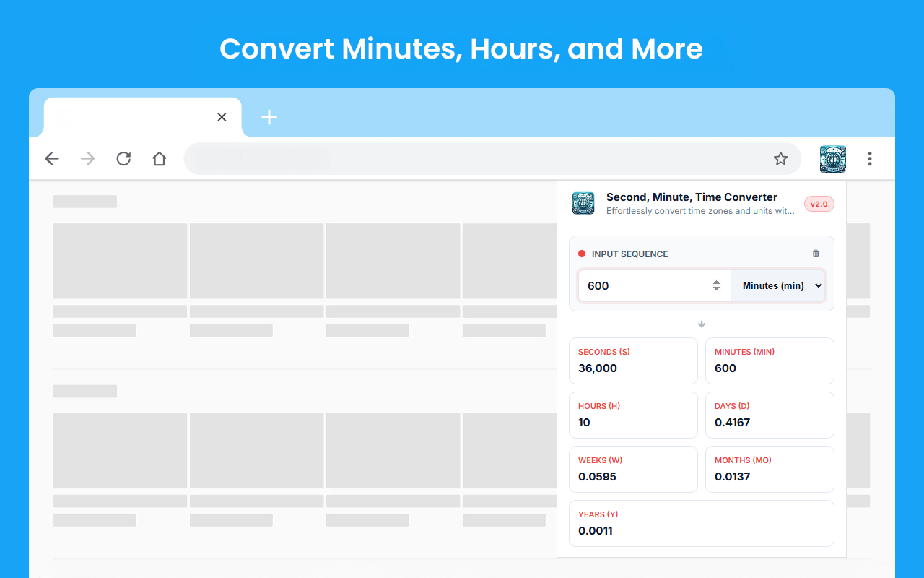Clear input with the trash icon
Viewport: 924px width, 578px height.
click(816, 254)
